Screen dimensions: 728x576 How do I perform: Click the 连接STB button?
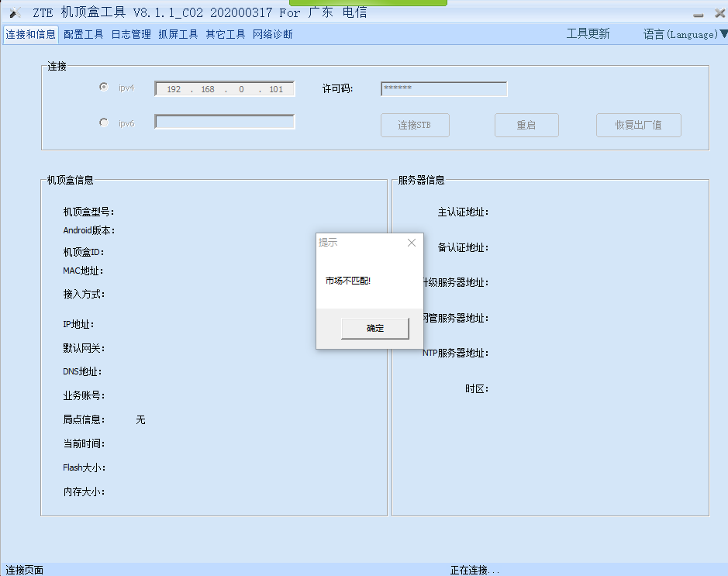pos(415,126)
